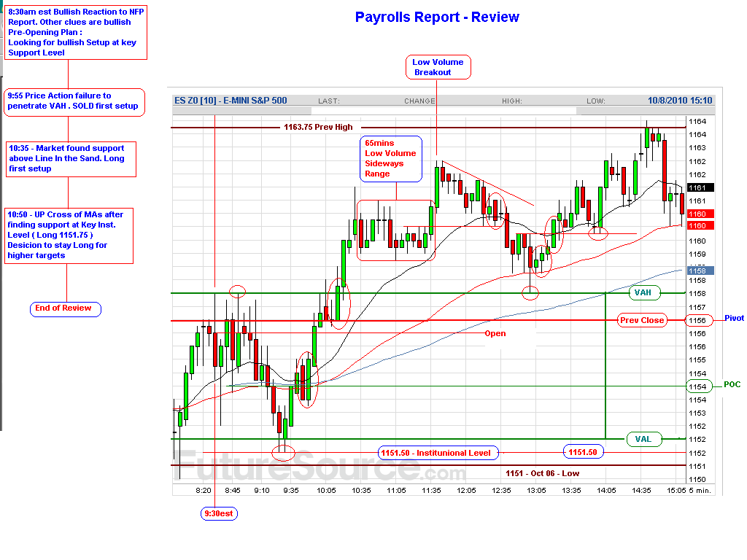The height and width of the screenshot is (560, 747).
Task: Click the 'LOW:' field label in chart header
Action: [x=595, y=101]
